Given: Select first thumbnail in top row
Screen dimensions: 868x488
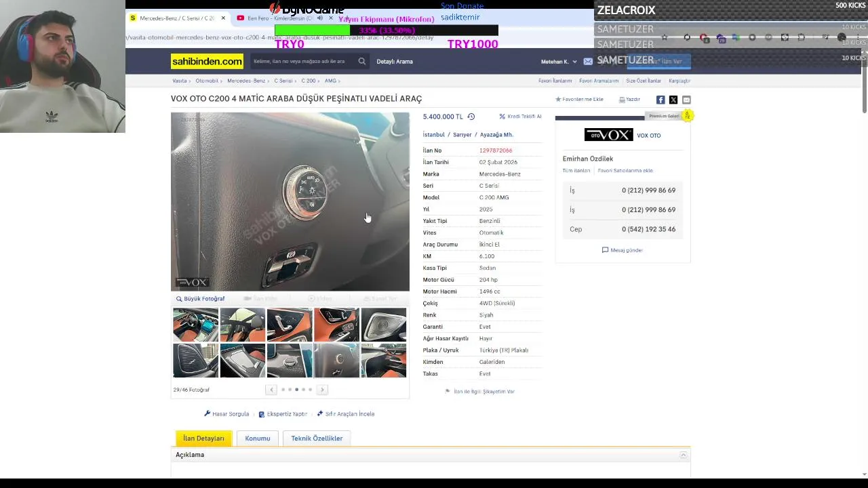Looking at the screenshot, I should (x=195, y=325).
